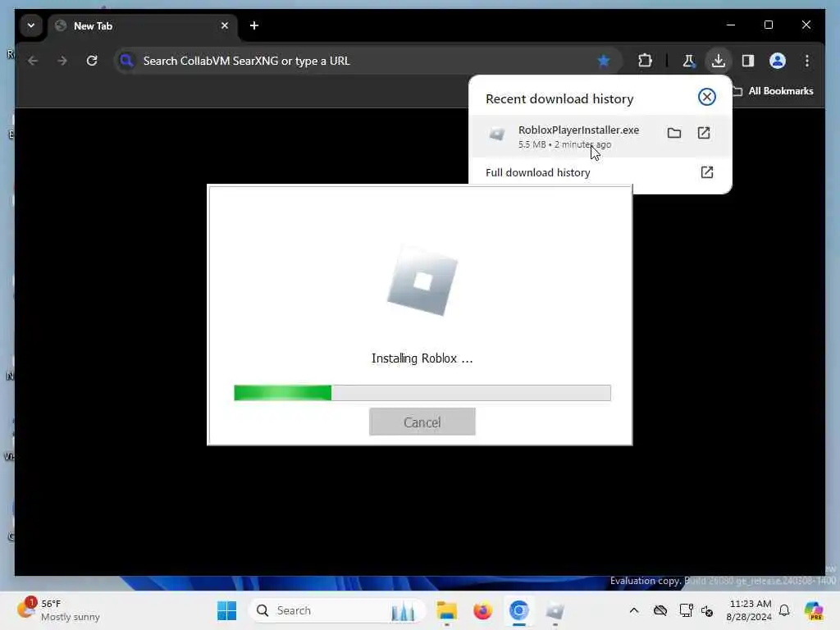This screenshot has width=840, height=630.
Task: Expand the tab search dropdown
Action: coord(31,25)
